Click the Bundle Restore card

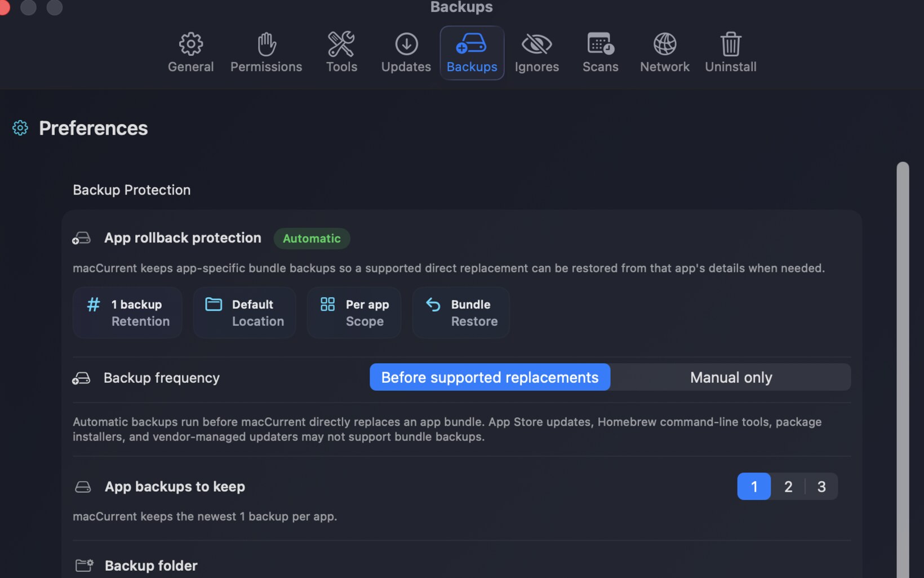point(461,312)
